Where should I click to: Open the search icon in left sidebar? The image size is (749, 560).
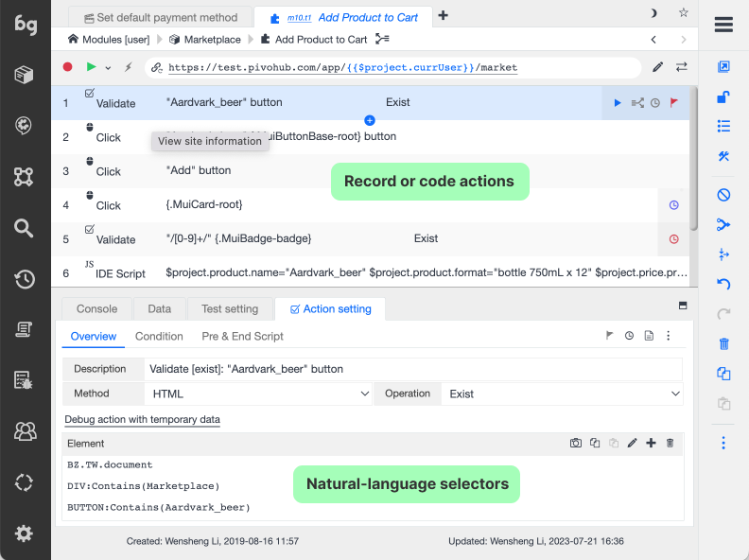click(25, 228)
